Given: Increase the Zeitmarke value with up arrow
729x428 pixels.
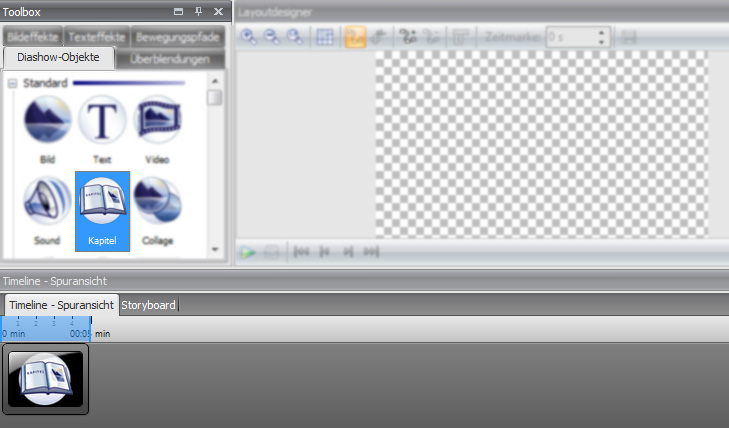Looking at the screenshot, I should pos(602,32).
